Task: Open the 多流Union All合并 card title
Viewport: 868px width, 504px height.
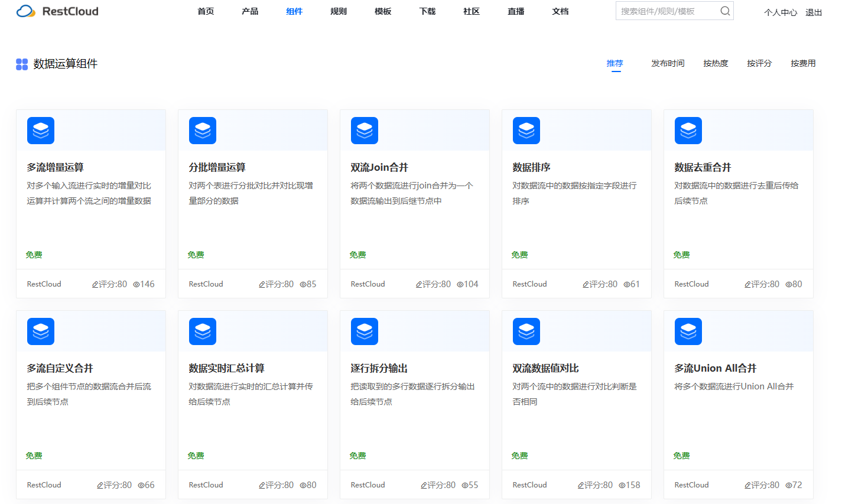Action: [716, 369]
